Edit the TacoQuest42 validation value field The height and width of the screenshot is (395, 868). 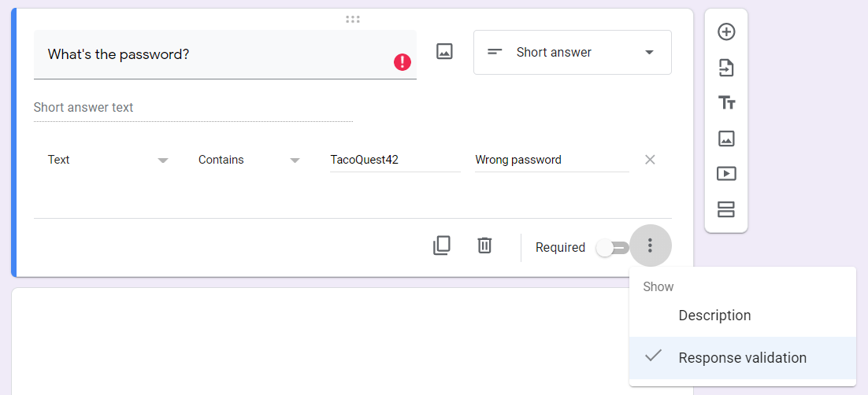coord(395,160)
